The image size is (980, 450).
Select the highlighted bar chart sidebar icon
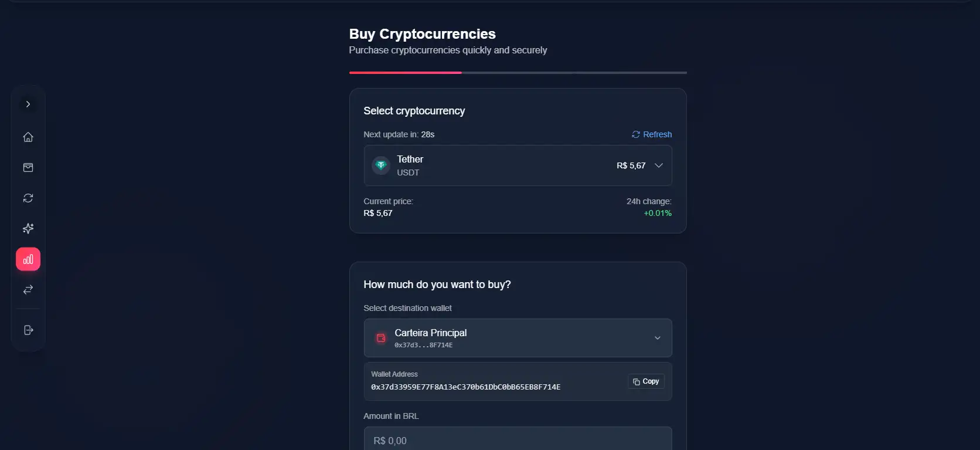pos(28,259)
